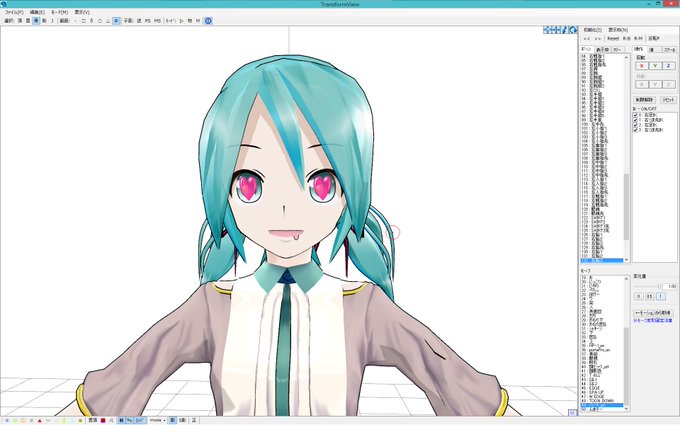680x425 pixels.
Task: Select rigid body (剛) selection mode
Action: [44, 21]
